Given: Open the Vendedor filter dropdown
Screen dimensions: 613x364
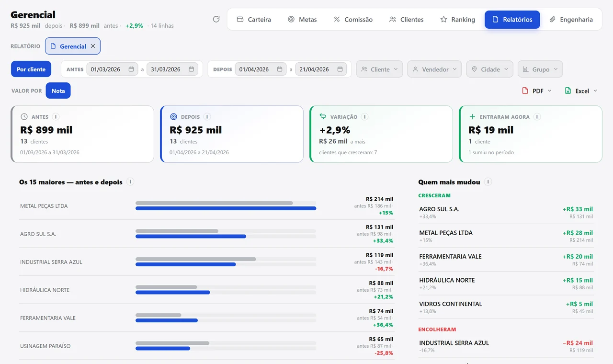Looking at the screenshot, I should point(435,69).
